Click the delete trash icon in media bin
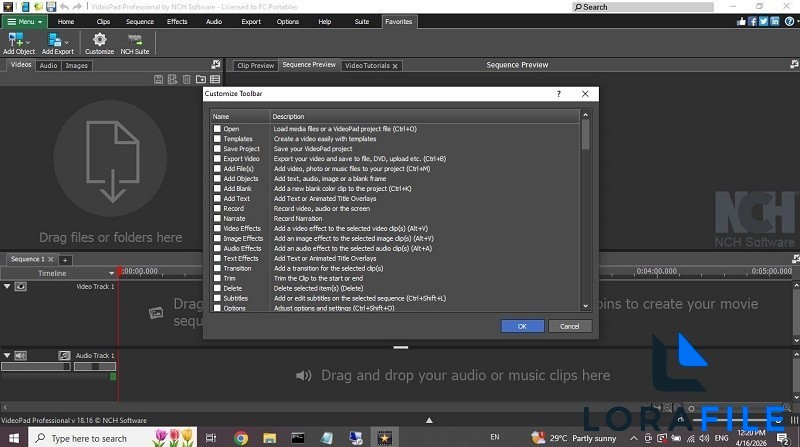This screenshot has height=447, width=800. tap(187, 79)
